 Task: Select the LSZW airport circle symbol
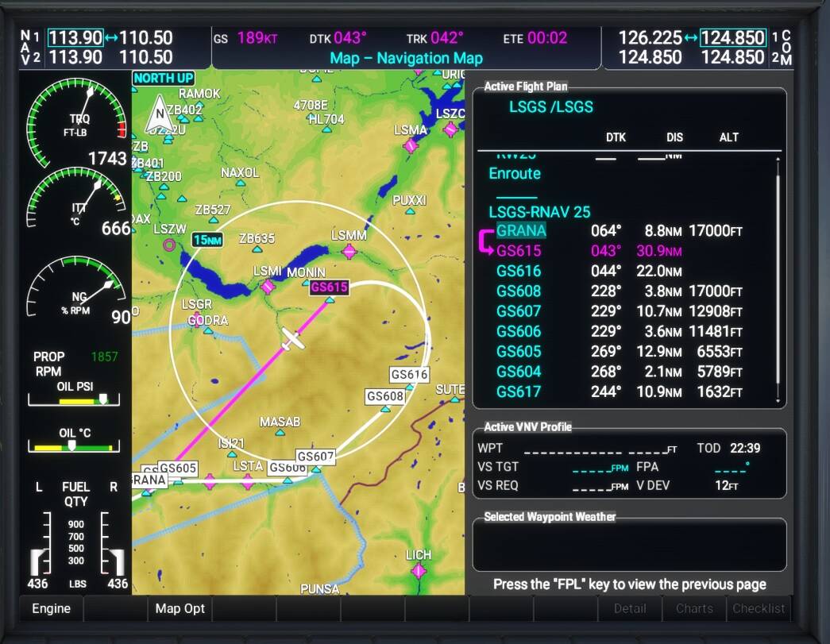coord(169,245)
